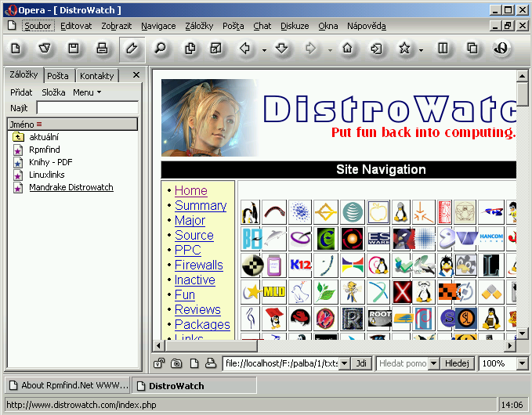Close the hotlist side panel
Image resolution: width=532 pixels, height=415 pixels.
click(136, 75)
